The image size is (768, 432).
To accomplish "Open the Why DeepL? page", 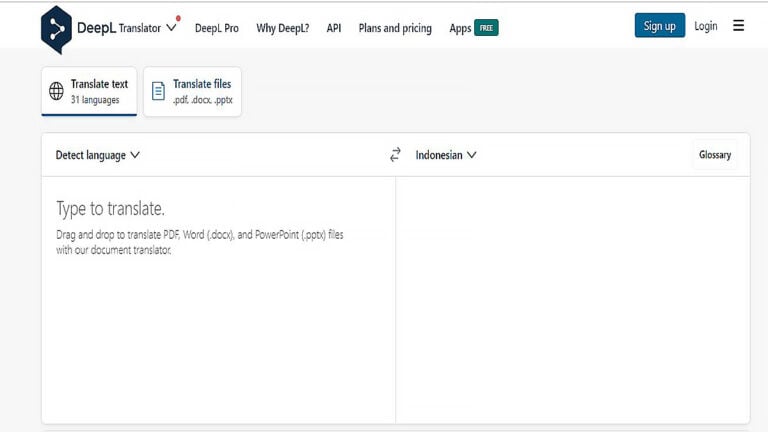I will coord(282,28).
